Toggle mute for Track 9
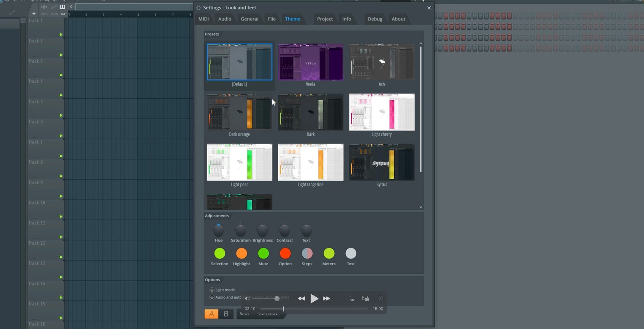This screenshot has width=644, height=329. (x=61, y=196)
